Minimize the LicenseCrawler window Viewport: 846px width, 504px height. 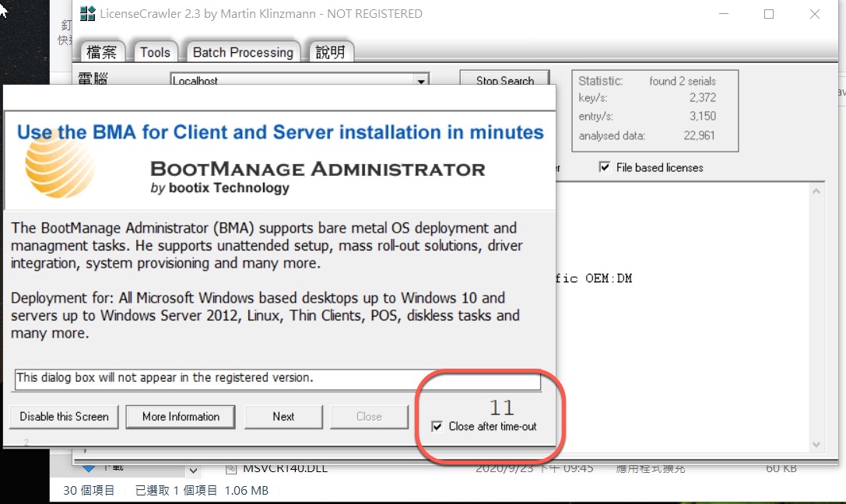[x=724, y=14]
